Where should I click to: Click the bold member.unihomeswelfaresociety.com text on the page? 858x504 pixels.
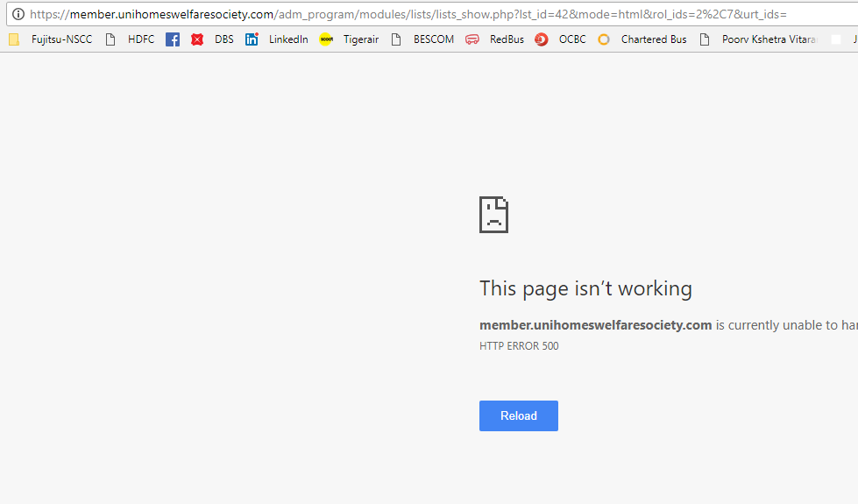point(595,325)
